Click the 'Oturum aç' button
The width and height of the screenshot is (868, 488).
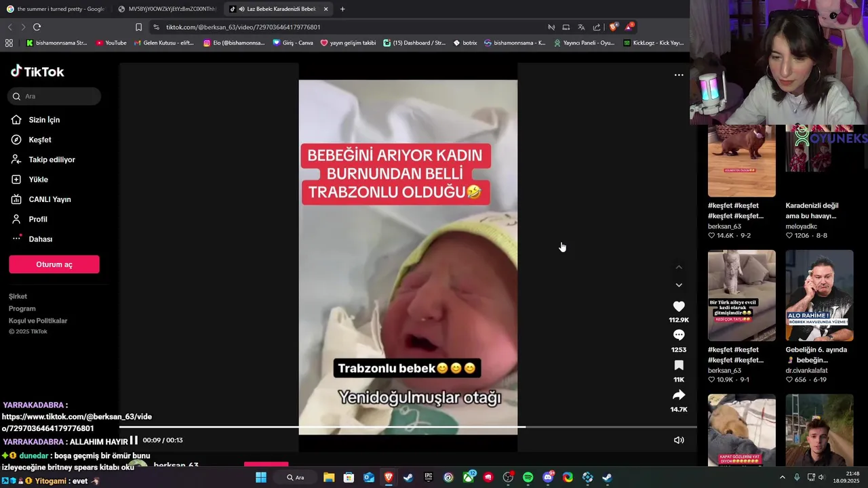click(54, 264)
